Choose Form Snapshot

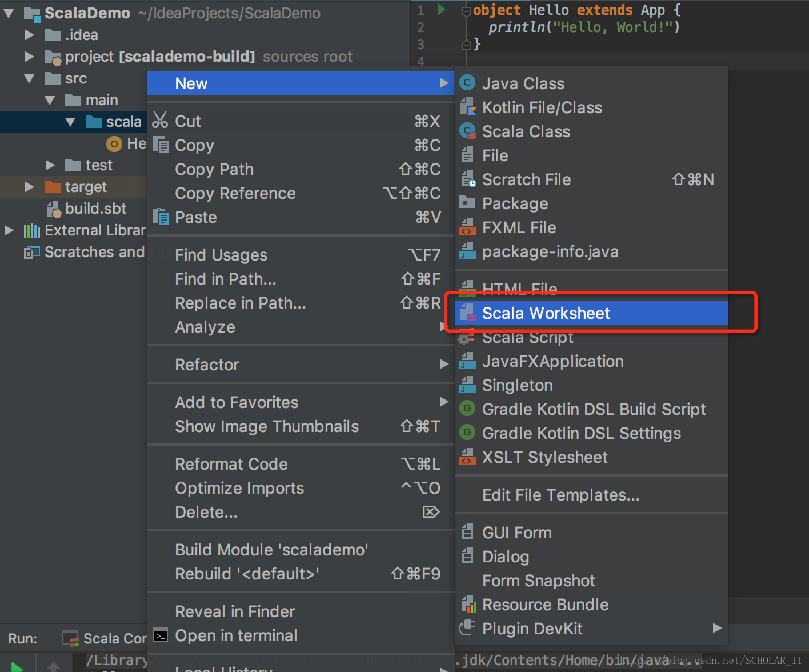pyautogui.click(x=591, y=581)
